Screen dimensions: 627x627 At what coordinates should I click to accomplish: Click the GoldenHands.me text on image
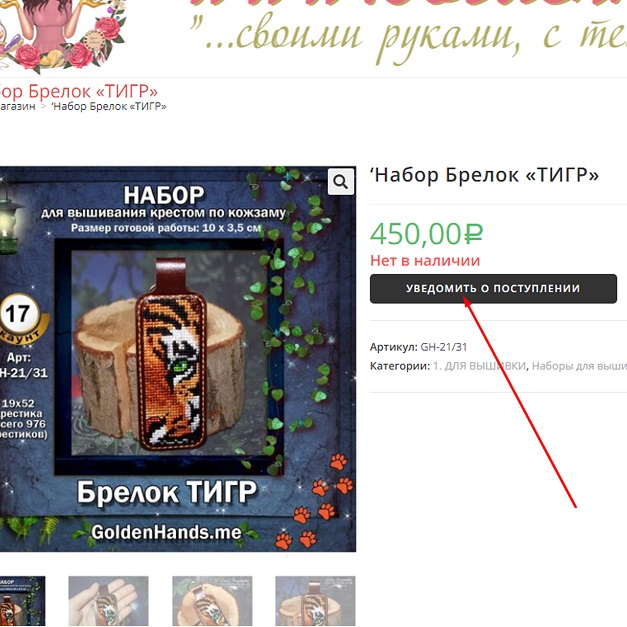coord(166,532)
